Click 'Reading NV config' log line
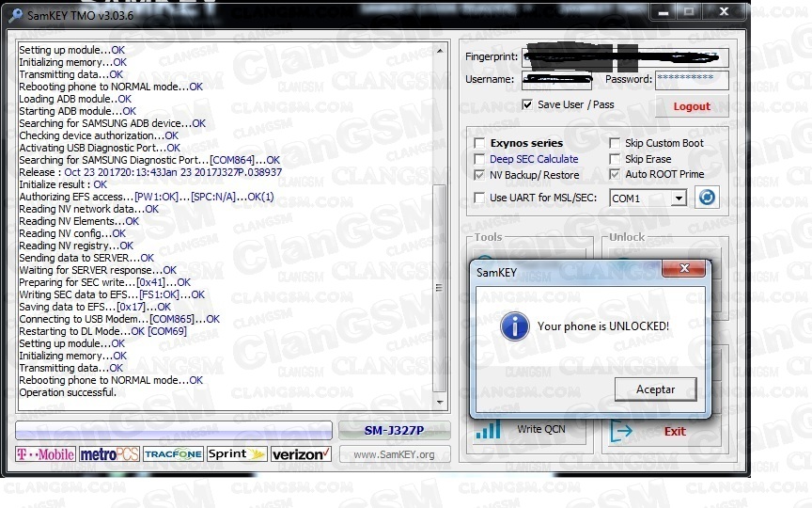The width and height of the screenshot is (812, 508). pos(72,234)
